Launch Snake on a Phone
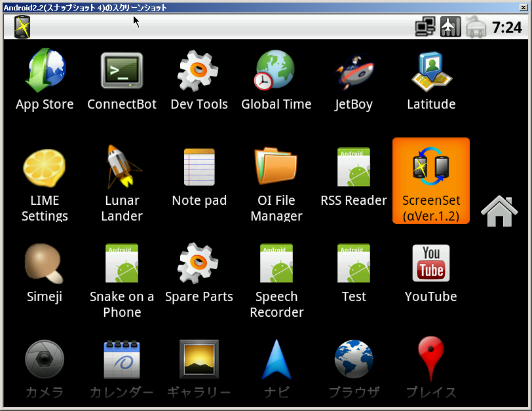Viewport: 532px width, 411px height. click(122, 281)
